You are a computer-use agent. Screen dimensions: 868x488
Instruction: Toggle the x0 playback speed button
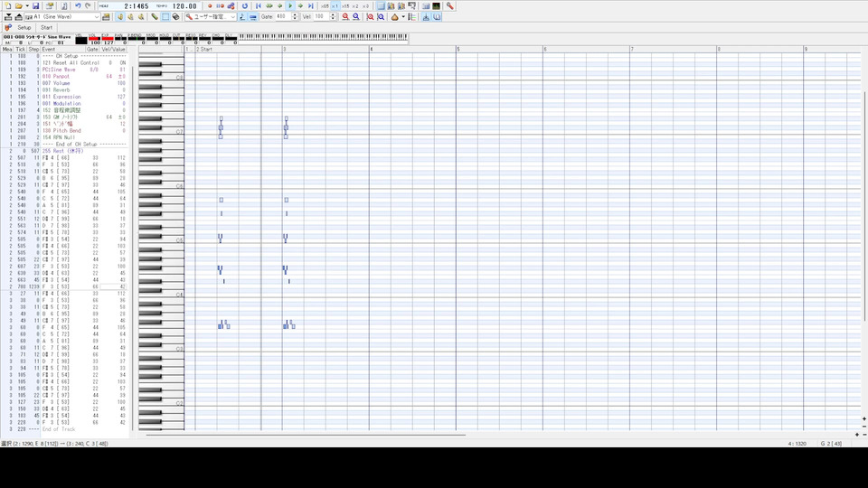(x=365, y=6)
